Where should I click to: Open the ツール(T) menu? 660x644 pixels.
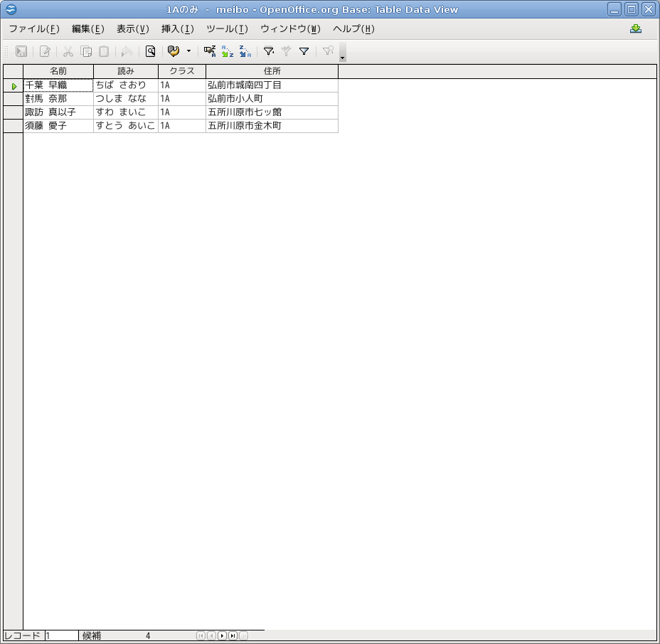point(228,29)
